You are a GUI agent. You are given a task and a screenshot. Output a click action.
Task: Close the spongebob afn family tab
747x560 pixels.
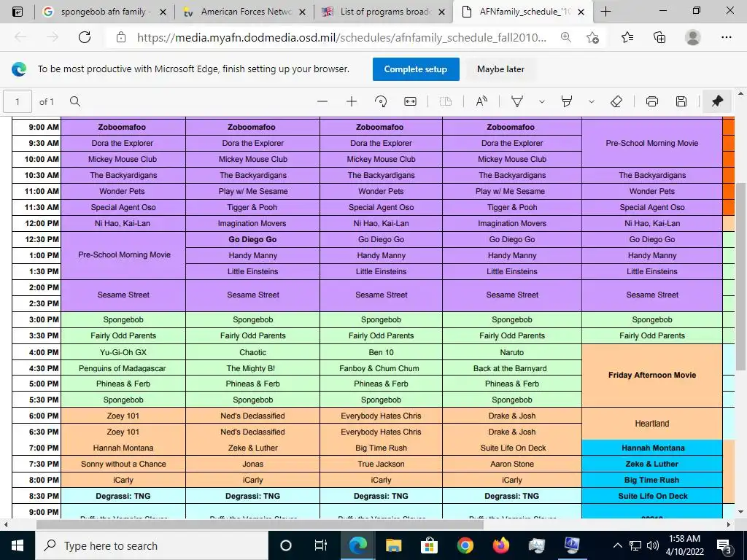(x=163, y=12)
